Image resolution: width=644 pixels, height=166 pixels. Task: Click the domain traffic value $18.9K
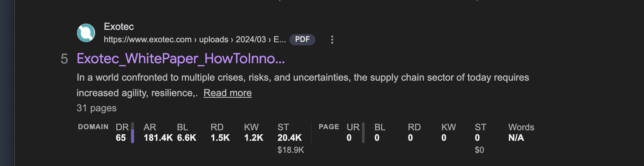(291, 150)
